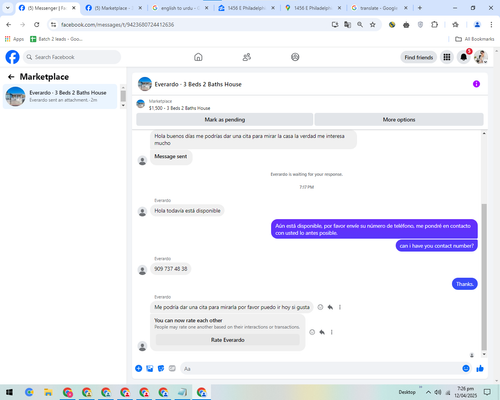Choose a GIF in the composer
500x400 pixels.
pyautogui.click(x=172, y=368)
